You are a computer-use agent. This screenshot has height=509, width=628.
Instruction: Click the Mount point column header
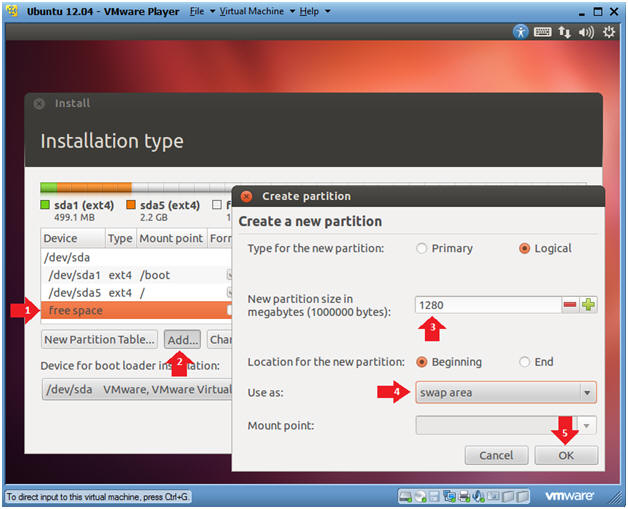point(171,238)
